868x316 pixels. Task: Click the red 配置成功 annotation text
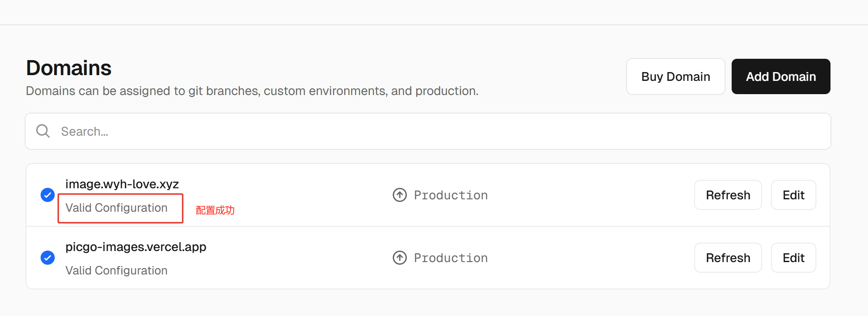pyautogui.click(x=215, y=210)
